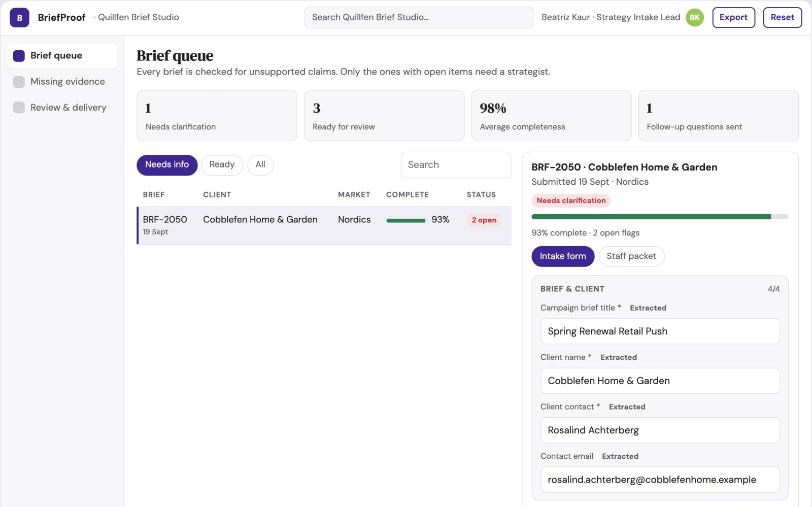Click the Brief queue sidebar icon
Viewport: 812px width, 507px height.
[x=19, y=56]
